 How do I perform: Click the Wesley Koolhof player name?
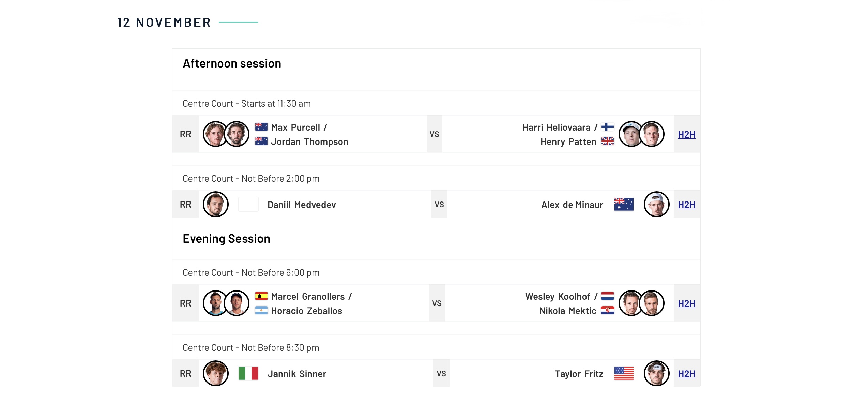click(558, 297)
